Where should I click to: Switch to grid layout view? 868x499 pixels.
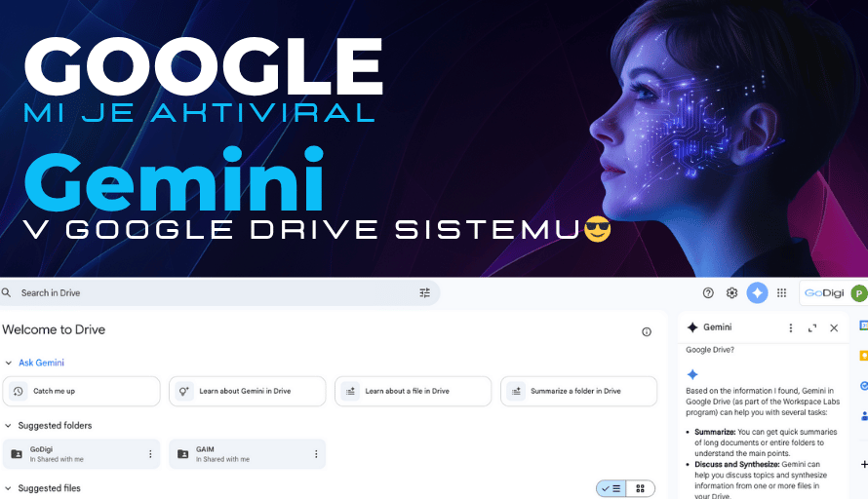tap(640, 488)
